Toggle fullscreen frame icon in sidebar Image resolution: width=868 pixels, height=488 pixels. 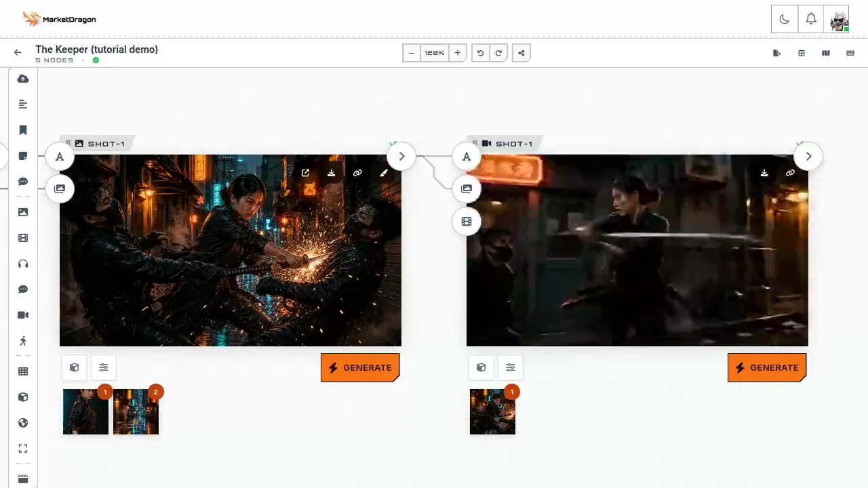[x=23, y=449]
